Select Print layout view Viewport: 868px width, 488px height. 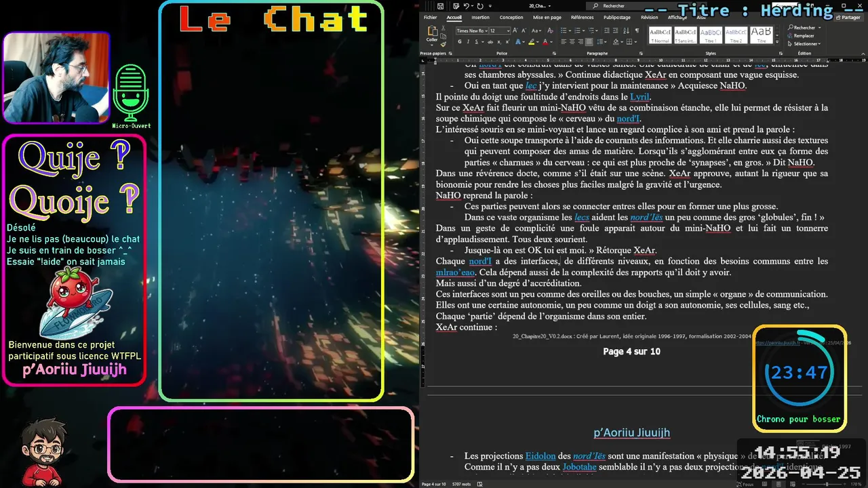click(x=778, y=484)
